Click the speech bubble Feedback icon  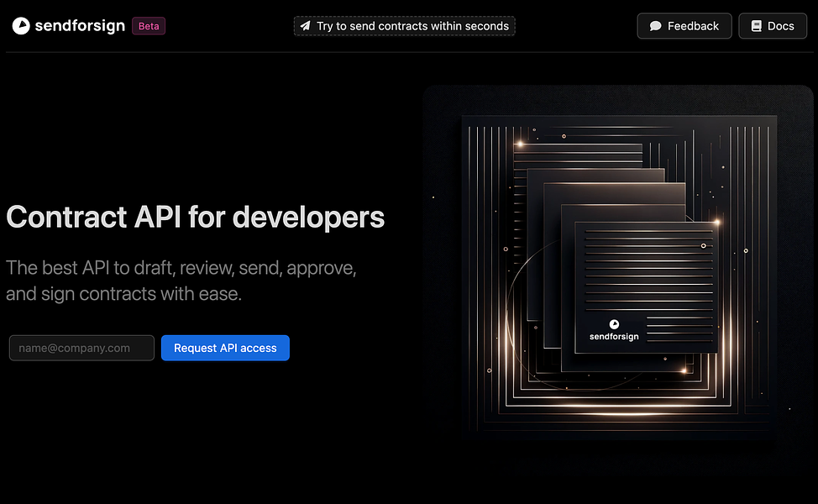pos(655,26)
